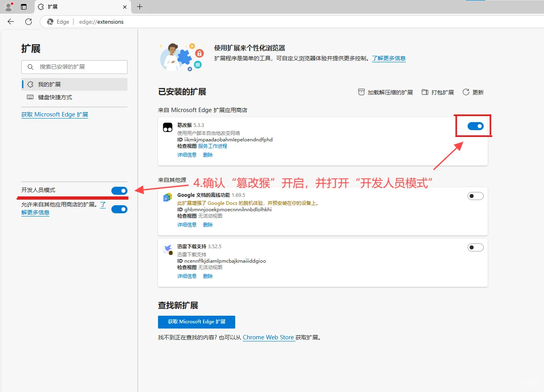Toggle the 篡改猴 extension switch

(476, 126)
